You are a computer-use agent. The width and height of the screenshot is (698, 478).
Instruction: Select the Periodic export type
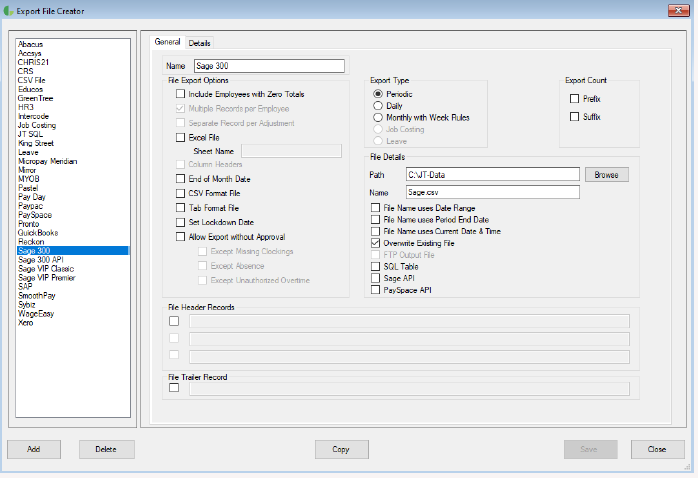(378, 94)
